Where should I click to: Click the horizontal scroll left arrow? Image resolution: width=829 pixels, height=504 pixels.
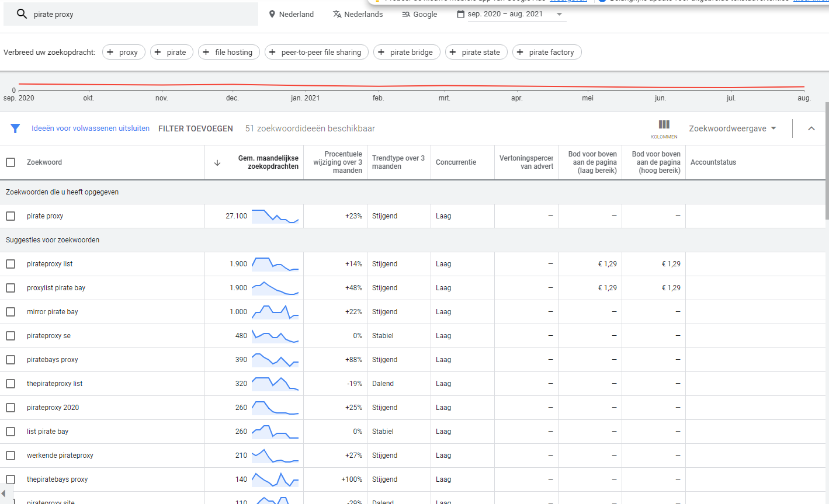(x=4, y=494)
